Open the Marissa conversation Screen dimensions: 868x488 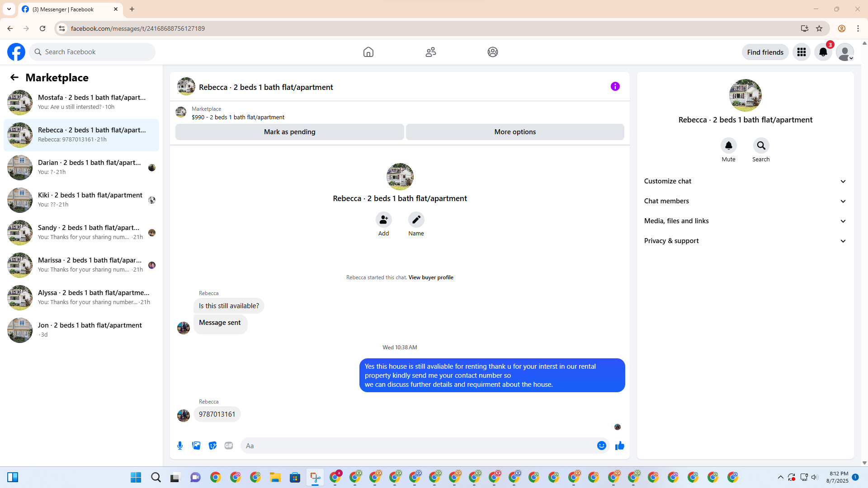point(81,265)
